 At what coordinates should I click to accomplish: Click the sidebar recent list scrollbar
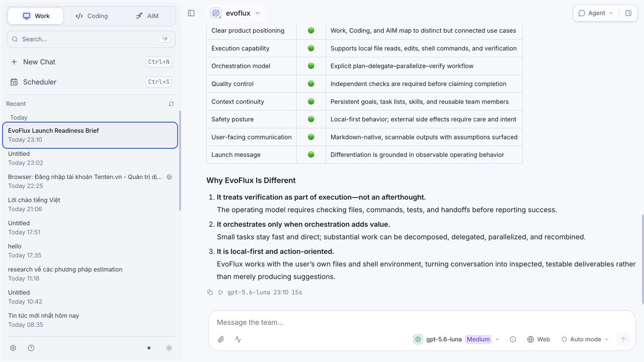point(179,161)
